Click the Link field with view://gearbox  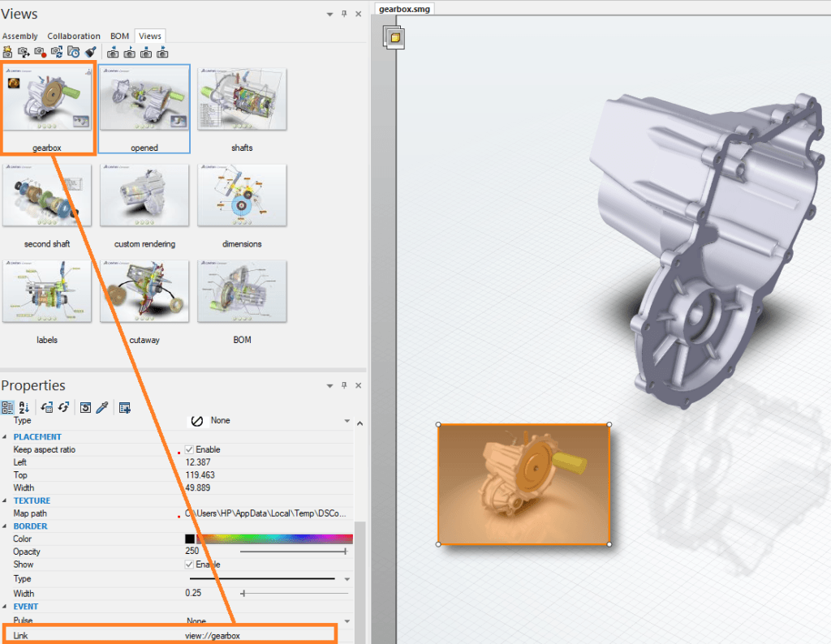[260, 636]
